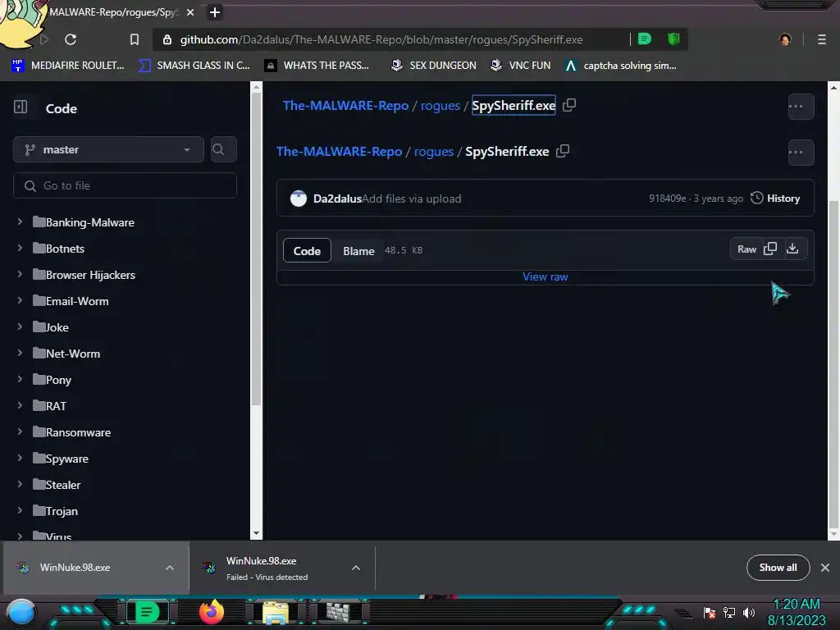Open MEDIAFIRE ROULET... bookmark
This screenshot has width=840, height=630.
(68, 66)
